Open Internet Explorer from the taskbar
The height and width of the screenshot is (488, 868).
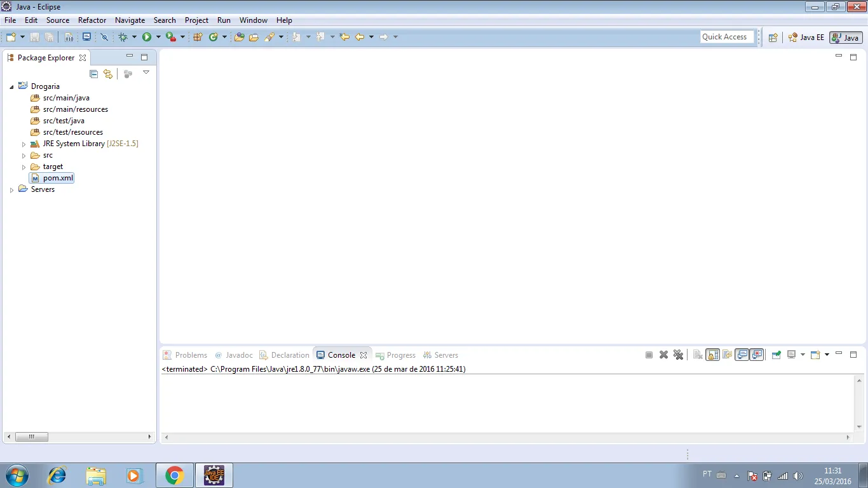tap(57, 475)
